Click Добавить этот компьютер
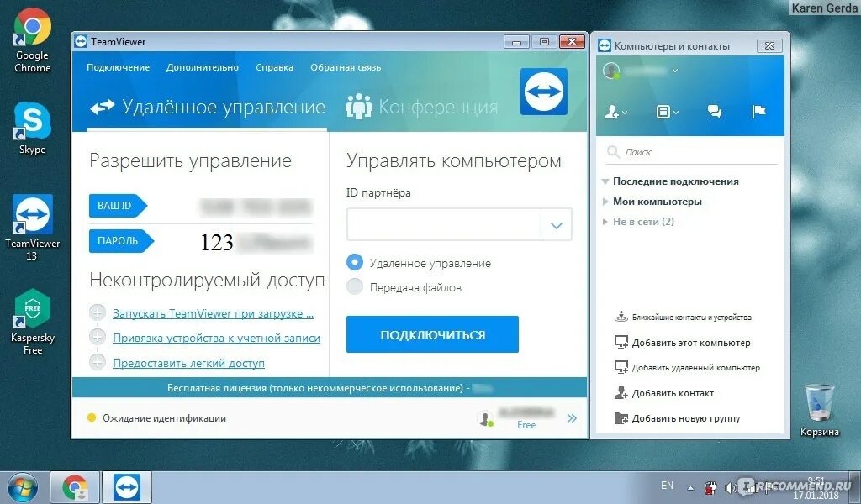 click(682, 343)
